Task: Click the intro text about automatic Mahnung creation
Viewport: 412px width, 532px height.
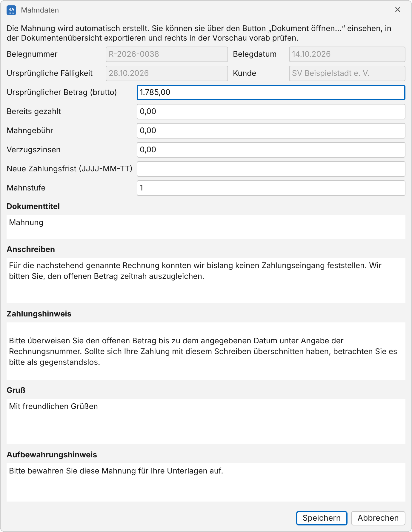Action: [199, 33]
